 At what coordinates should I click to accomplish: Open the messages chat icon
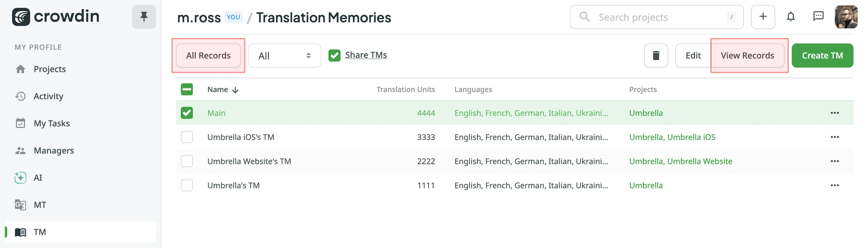[x=819, y=17]
